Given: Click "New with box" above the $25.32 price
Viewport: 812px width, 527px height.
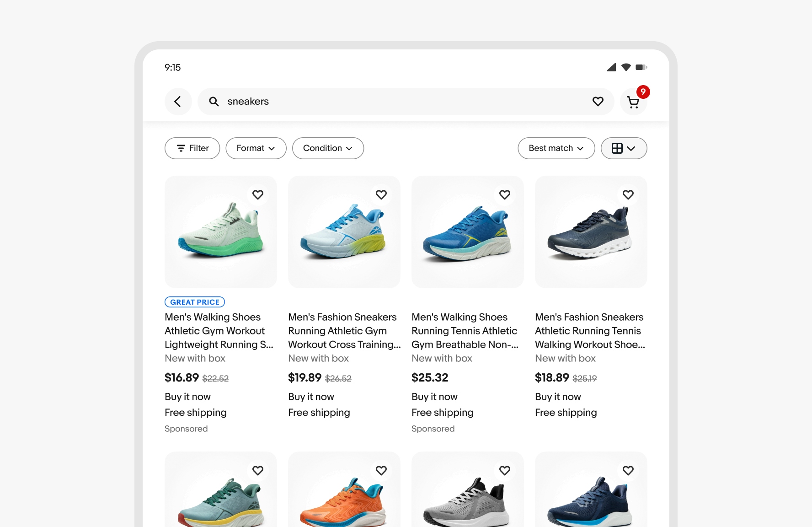Looking at the screenshot, I should click(x=442, y=359).
